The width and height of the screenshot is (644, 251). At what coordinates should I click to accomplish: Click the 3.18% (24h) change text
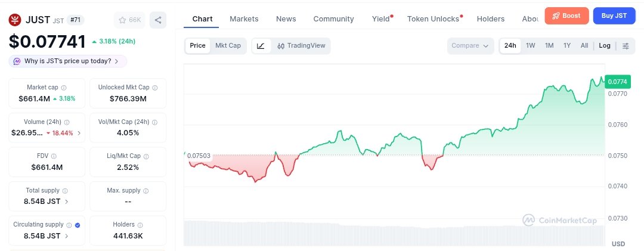click(x=117, y=42)
